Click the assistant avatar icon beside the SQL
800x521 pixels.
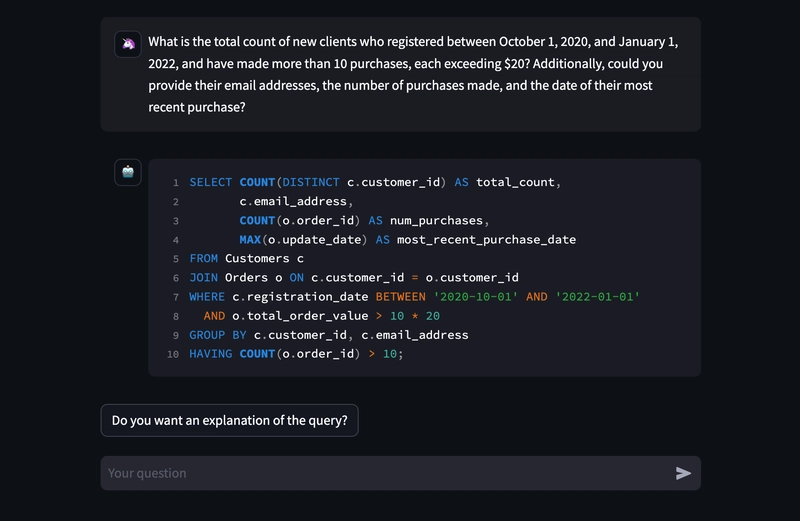point(128,172)
